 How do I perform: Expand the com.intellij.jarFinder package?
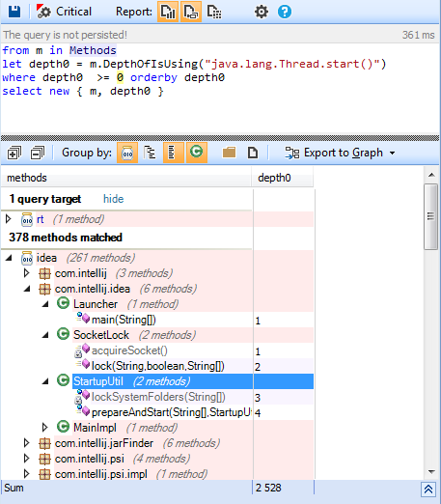pyautogui.click(x=27, y=443)
